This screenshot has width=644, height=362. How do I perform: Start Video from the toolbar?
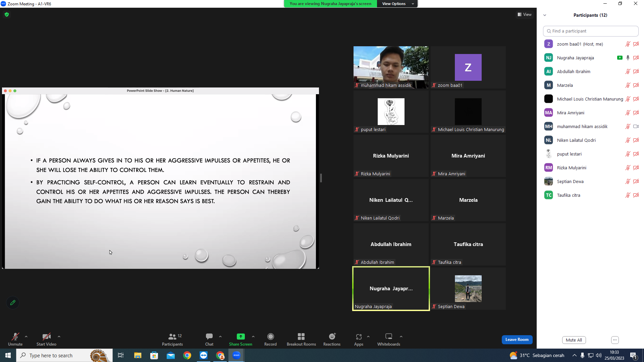click(x=46, y=339)
